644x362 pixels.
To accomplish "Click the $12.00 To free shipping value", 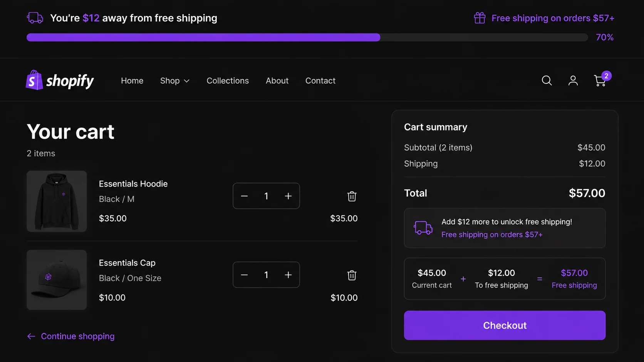I will (501, 273).
